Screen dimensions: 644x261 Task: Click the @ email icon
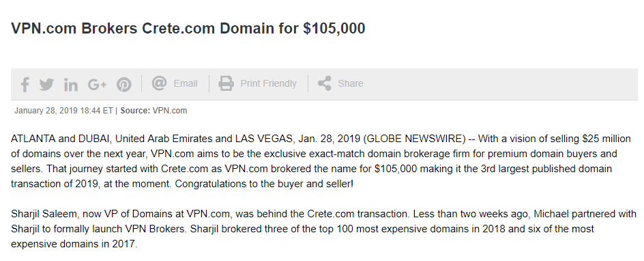coord(159,83)
